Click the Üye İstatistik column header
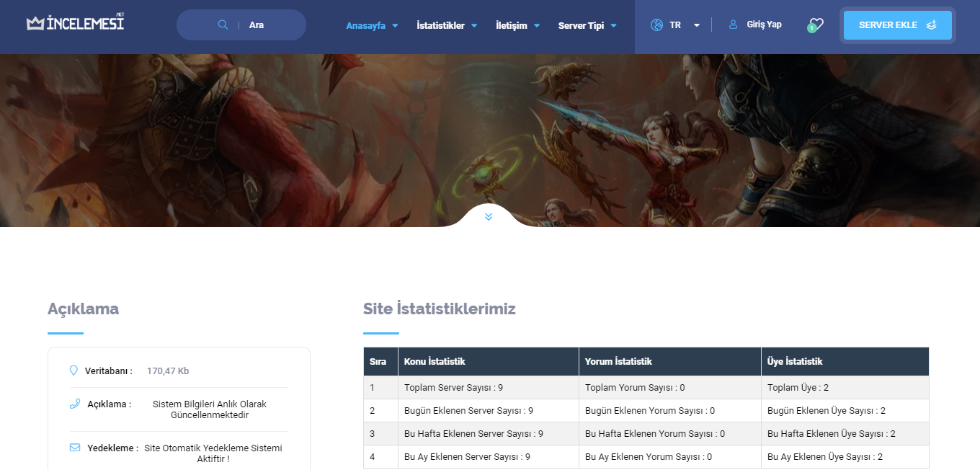The width and height of the screenshot is (980, 470). coord(845,361)
